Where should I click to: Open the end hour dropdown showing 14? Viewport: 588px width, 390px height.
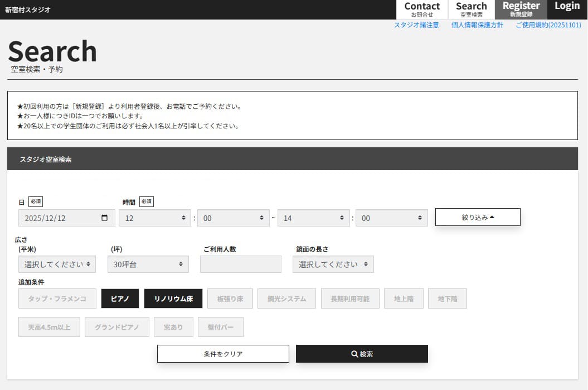tap(314, 218)
